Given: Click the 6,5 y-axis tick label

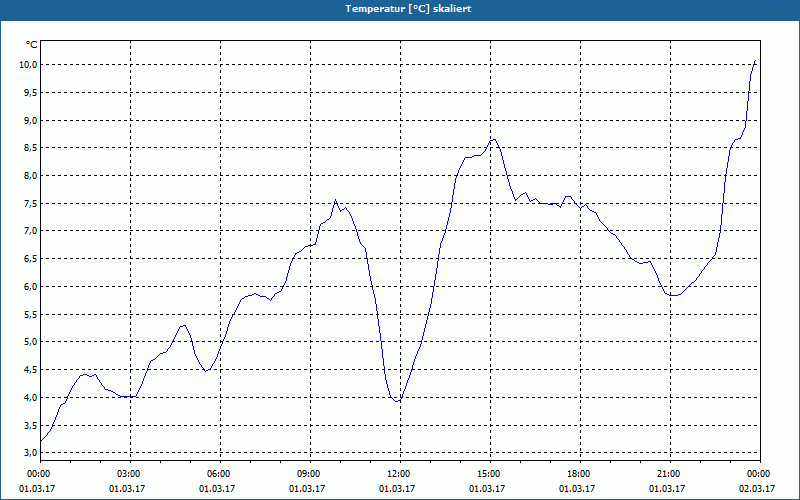Looking at the screenshot, I should click(x=30, y=259).
